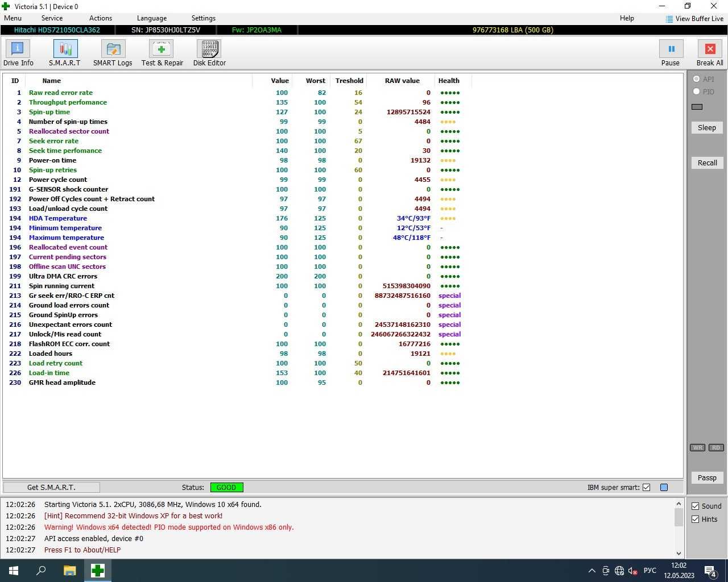728x582 pixels.
Task: Click the Name column header
Action: pyautogui.click(x=51, y=81)
